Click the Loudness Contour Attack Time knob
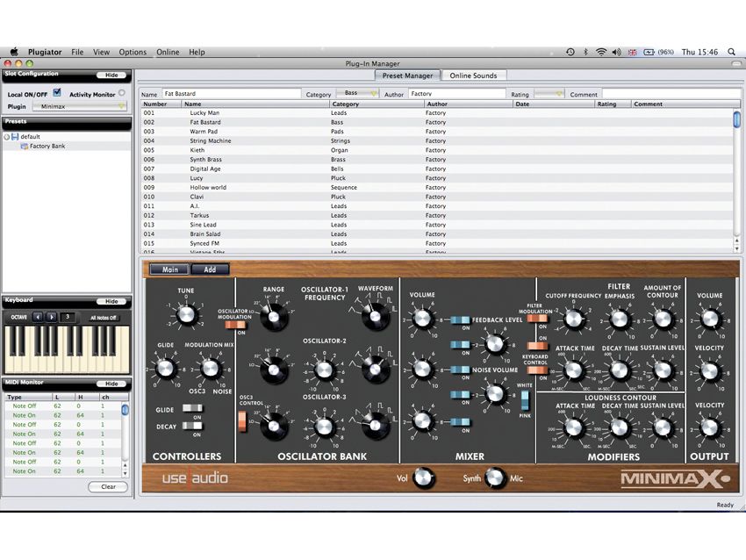 tap(574, 427)
